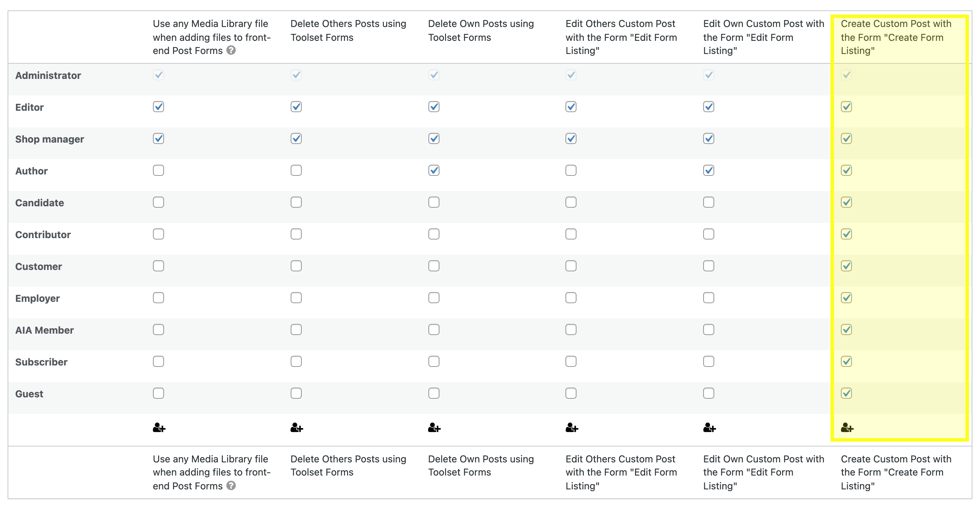This screenshot has width=980, height=506.
Task: Enable Author's Use any Media Library file
Action: pyautogui.click(x=158, y=170)
